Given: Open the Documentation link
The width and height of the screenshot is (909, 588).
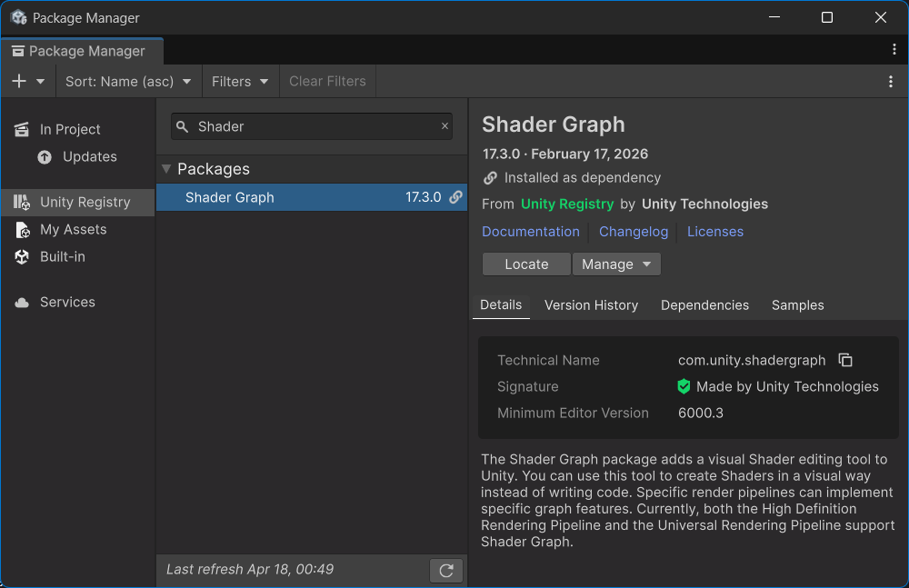Looking at the screenshot, I should (531, 232).
